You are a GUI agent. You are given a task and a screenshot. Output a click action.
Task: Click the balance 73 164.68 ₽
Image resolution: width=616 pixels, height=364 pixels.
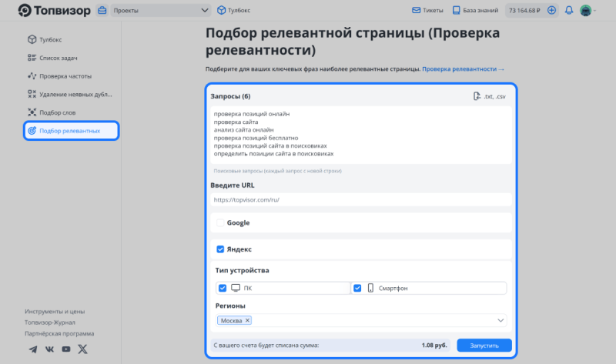click(524, 11)
